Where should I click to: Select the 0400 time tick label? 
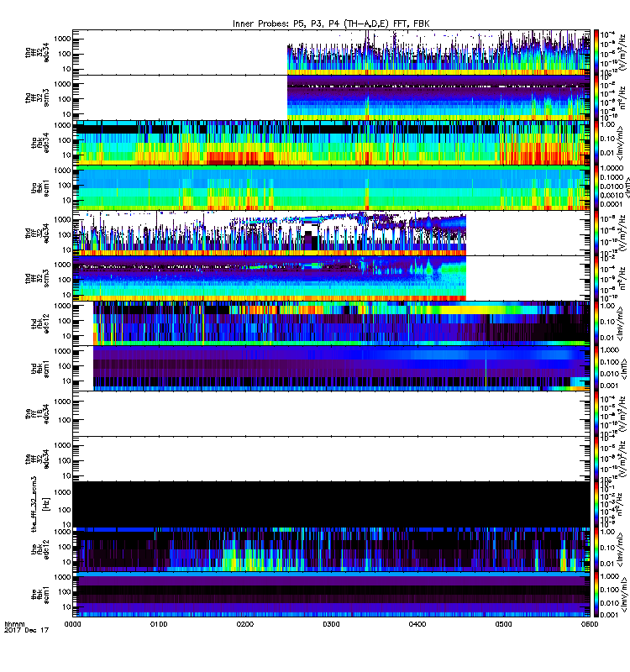pos(417,624)
